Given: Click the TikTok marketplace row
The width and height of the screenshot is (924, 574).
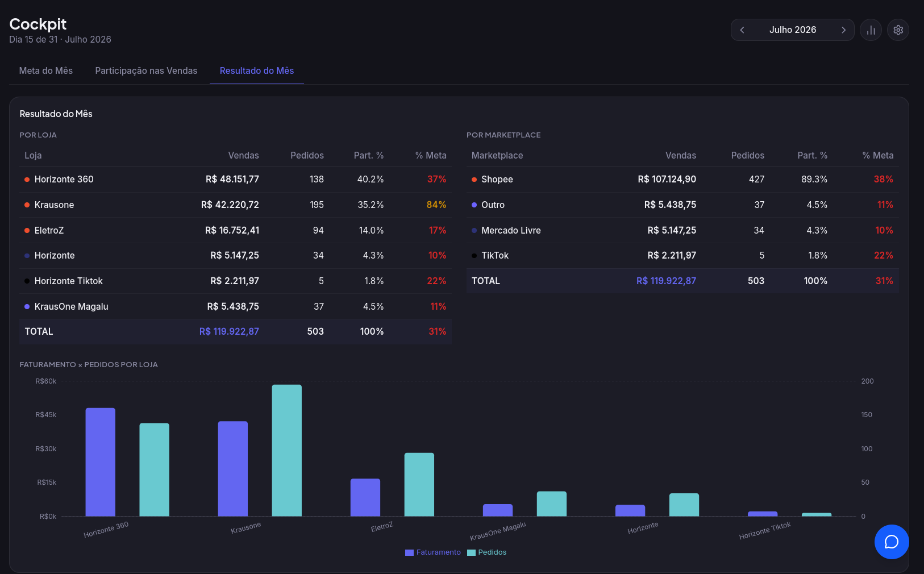Looking at the screenshot, I should click(x=682, y=256).
